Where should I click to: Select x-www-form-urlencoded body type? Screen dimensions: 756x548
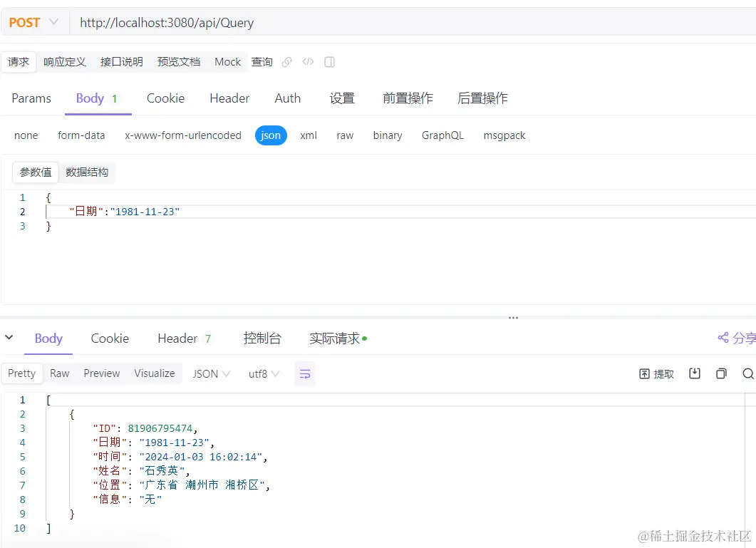click(183, 135)
